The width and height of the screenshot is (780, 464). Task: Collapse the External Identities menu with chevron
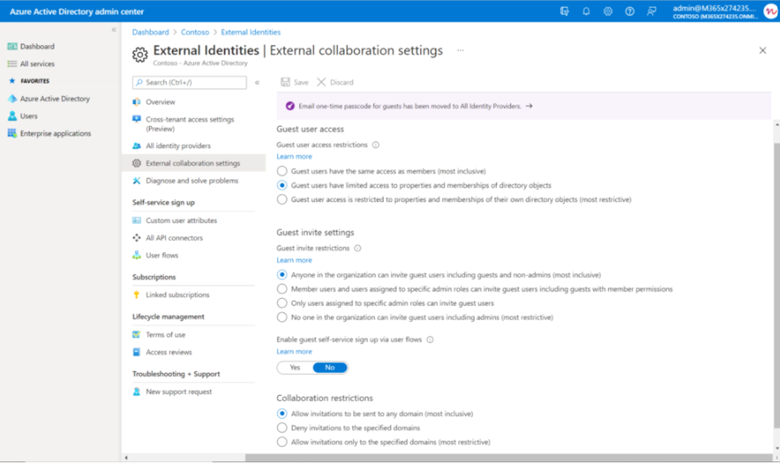point(257,83)
